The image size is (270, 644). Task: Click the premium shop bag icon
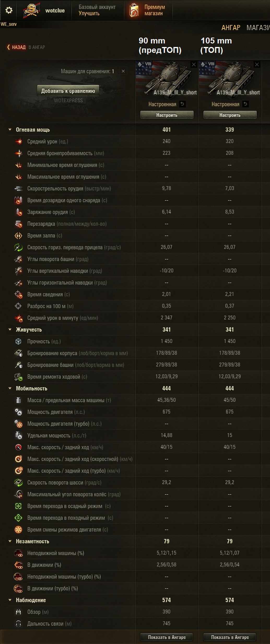134,10
